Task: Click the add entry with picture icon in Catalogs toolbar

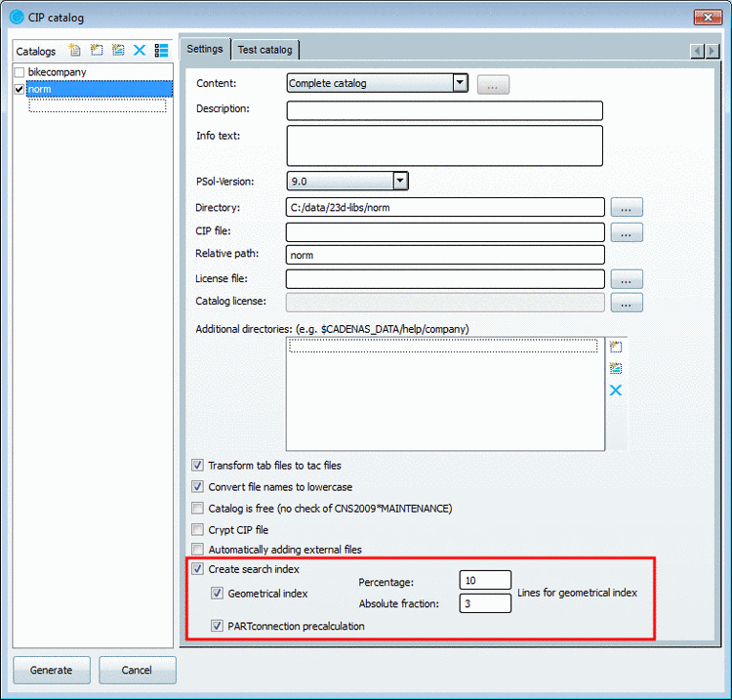Action: [118, 50]
